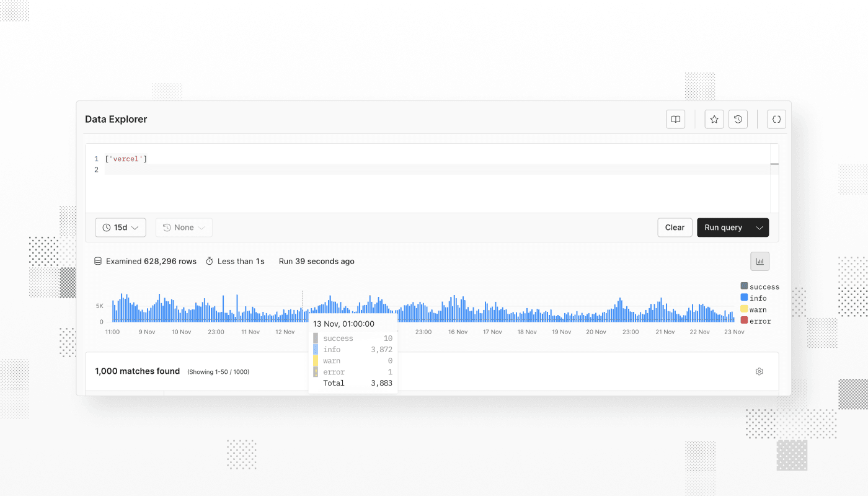The height and width of the screenshot is (496, 868).
Task: Open the None comparison dropdown
Action: point(184,228)
